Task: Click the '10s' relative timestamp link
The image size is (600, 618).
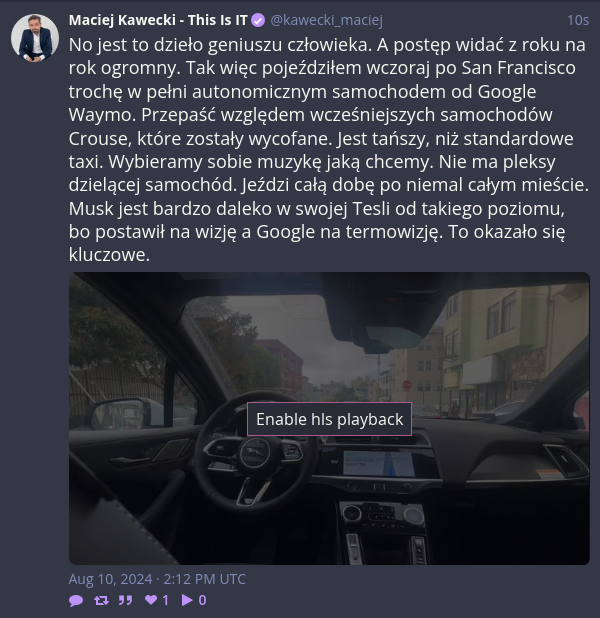Action: tap(578, 20)
